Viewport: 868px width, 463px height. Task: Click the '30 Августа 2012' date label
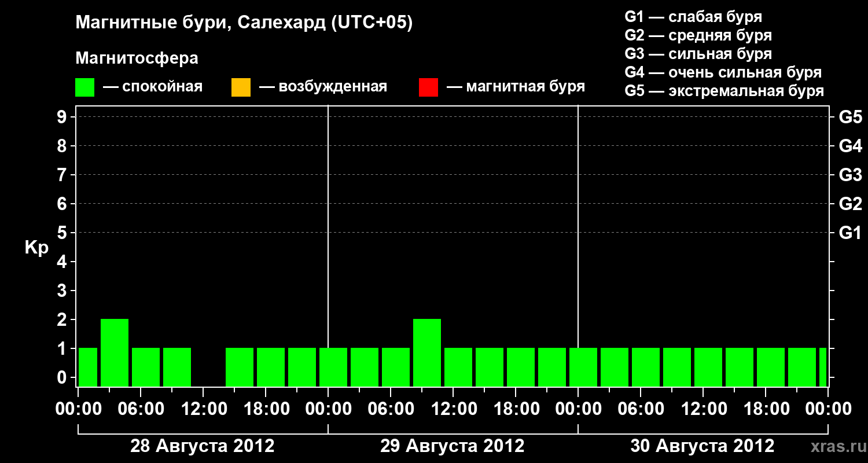click(703, 446)
